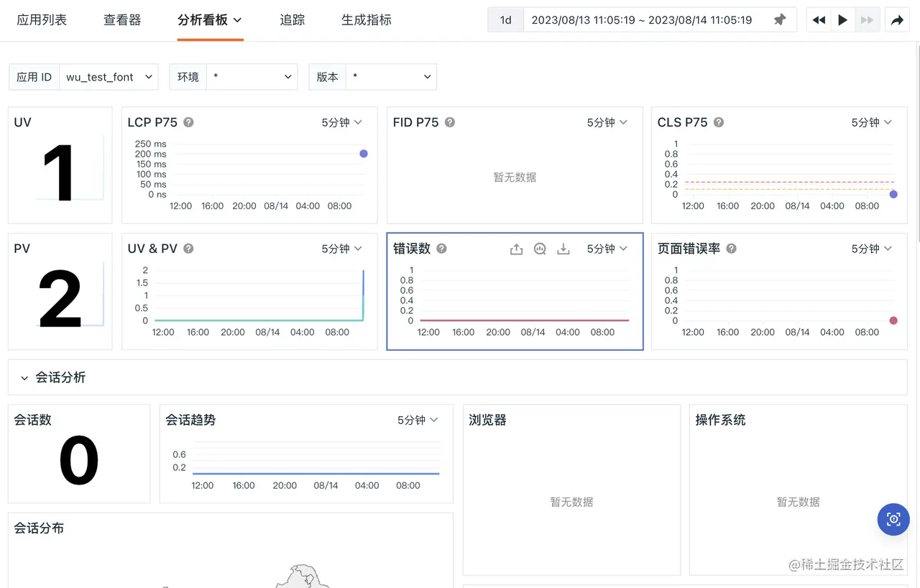Click the UV value 1
920x588 pixels.
coord(59,173)
